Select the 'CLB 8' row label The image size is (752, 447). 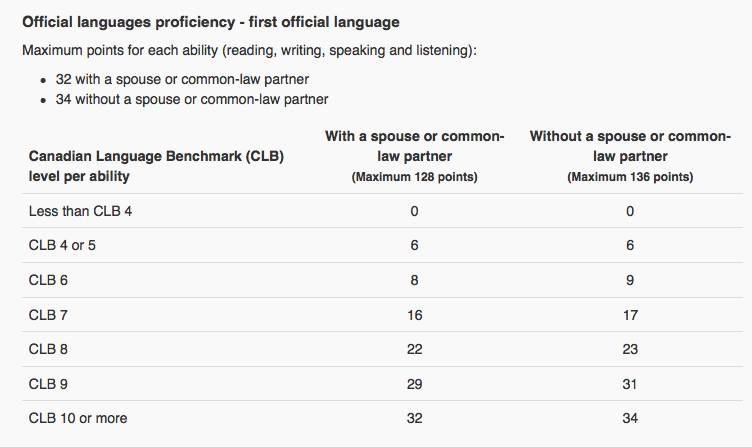pyautogui.click(x=48, y=349)
